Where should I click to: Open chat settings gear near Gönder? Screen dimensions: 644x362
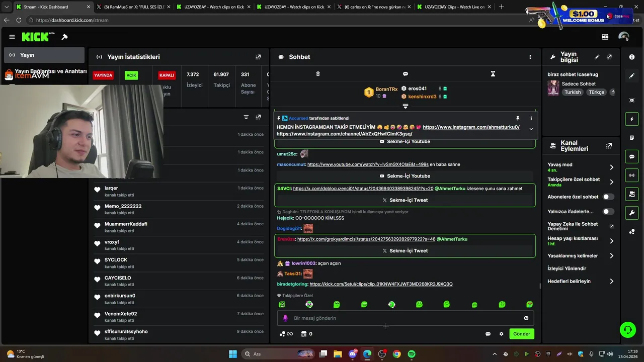501,334
